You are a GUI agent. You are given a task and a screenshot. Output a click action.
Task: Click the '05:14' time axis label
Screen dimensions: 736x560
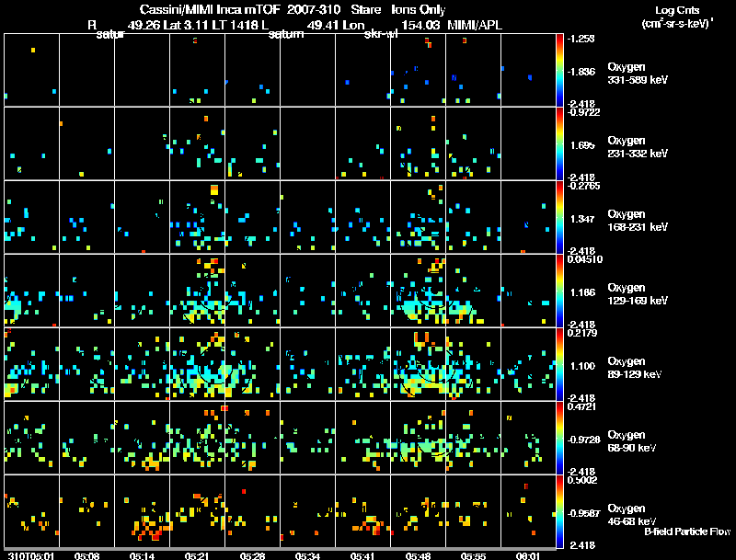[x=143, y=556]
